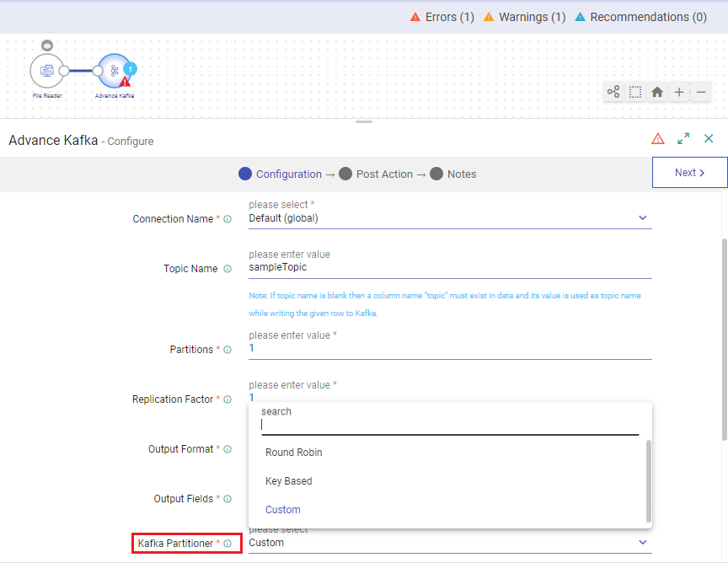Close the Advance Kafka configure panel
The height and width of the screenshot is (563, 728).
tap(709, 138)
